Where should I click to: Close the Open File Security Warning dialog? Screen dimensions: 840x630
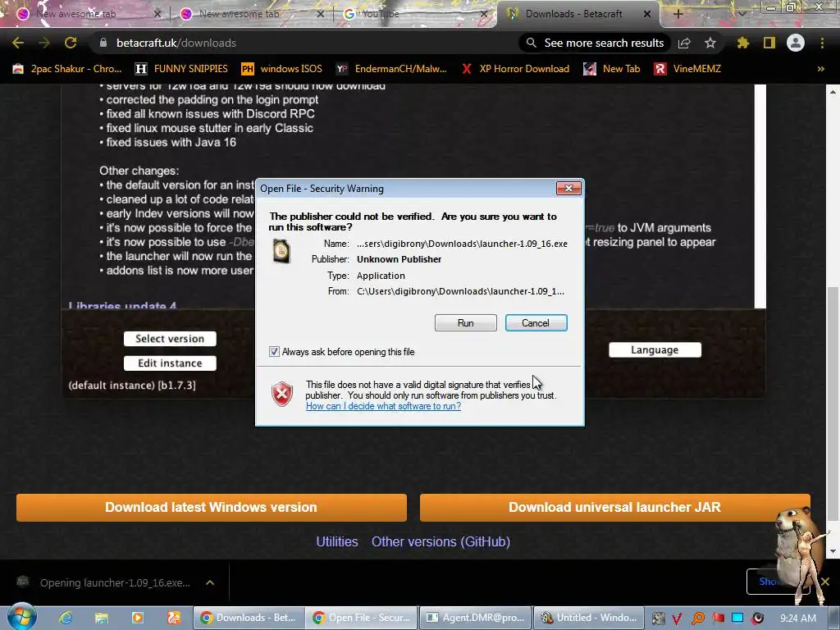(x=568, y=189)
